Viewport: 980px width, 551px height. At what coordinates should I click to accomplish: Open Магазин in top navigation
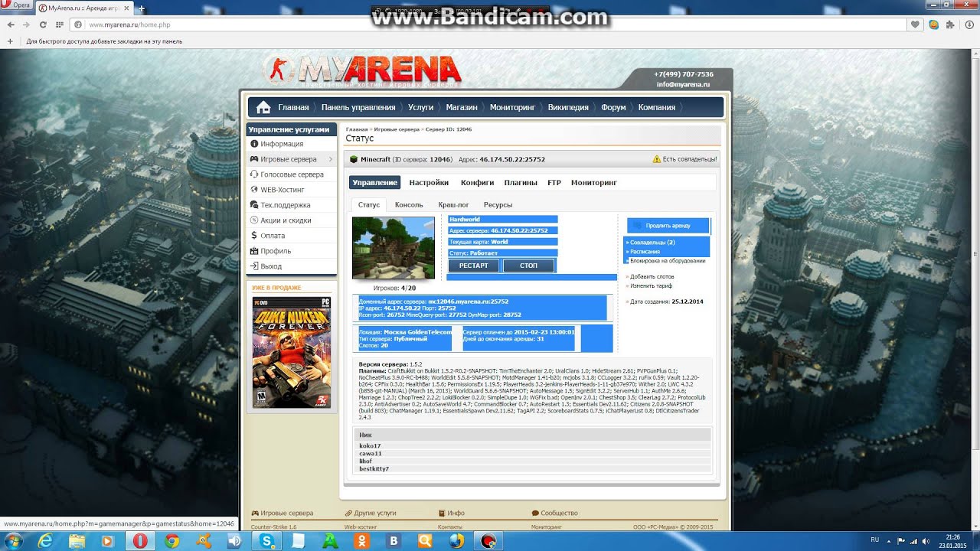coord(462,107)
